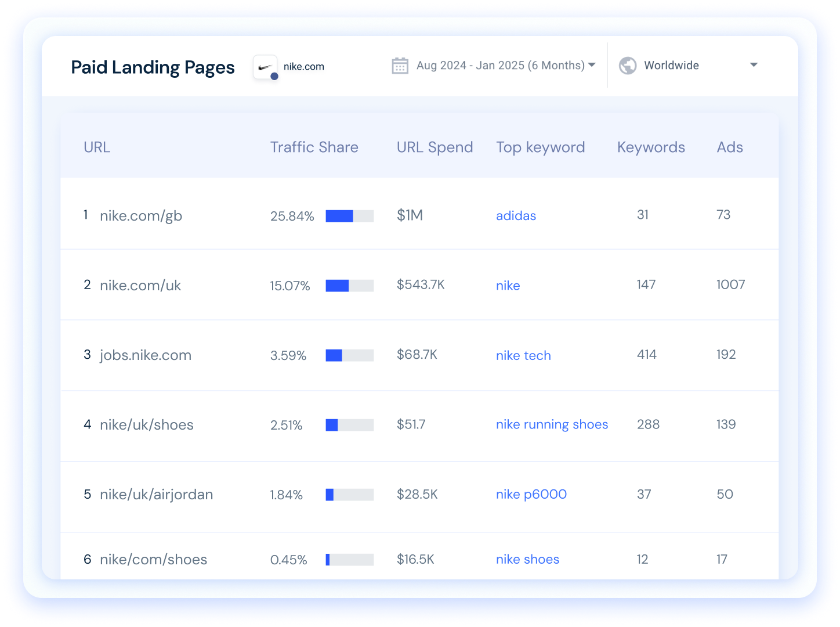The height and width of the screenshot is (627, 840).
Task: Click the 1.84% traffic share bar
Action: click(350, 495)
